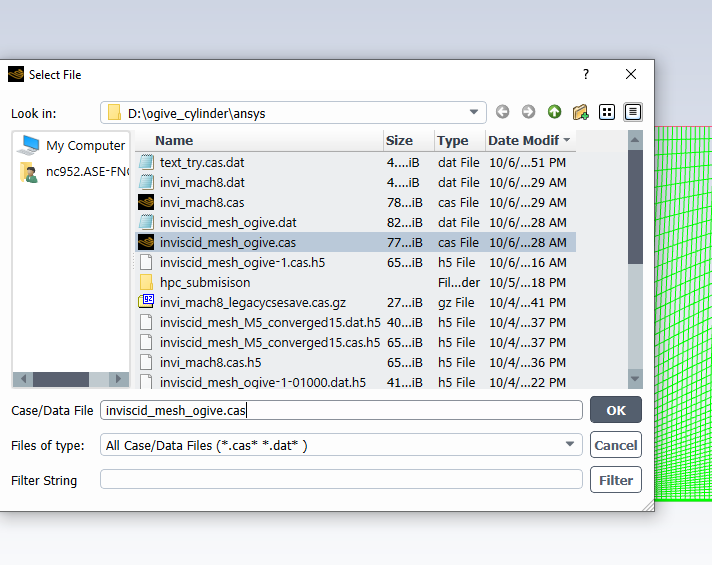The height and width of the screenshot is (565, 712).
Task: Switch to Detail View mode
Action: point(633,112)
